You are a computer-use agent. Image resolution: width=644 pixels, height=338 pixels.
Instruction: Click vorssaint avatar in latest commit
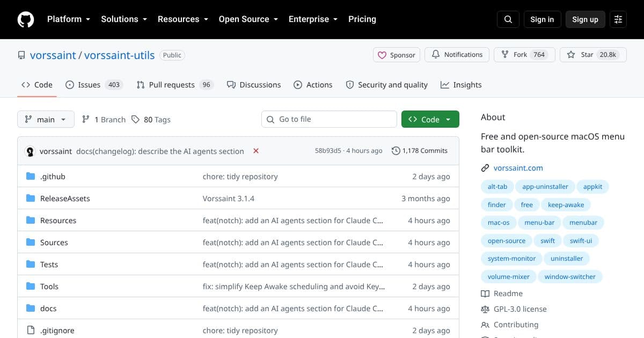(x=30, y=151)
